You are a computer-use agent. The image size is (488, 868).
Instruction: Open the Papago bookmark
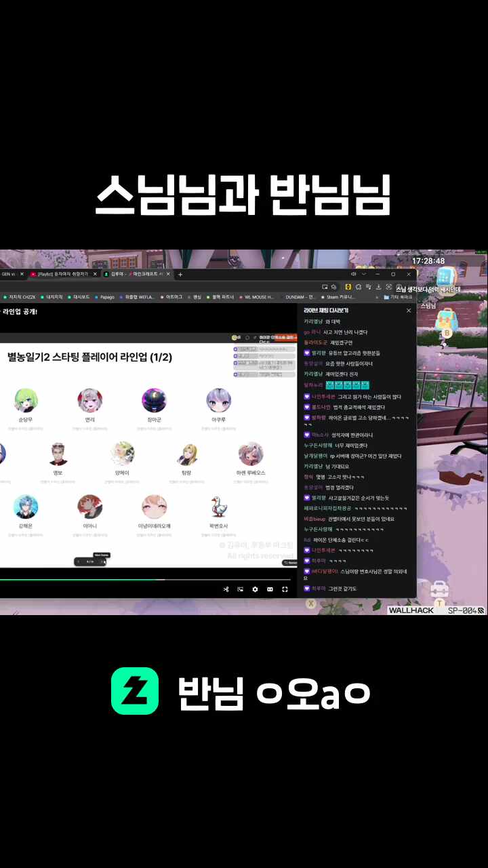click(x=105, y=297)
